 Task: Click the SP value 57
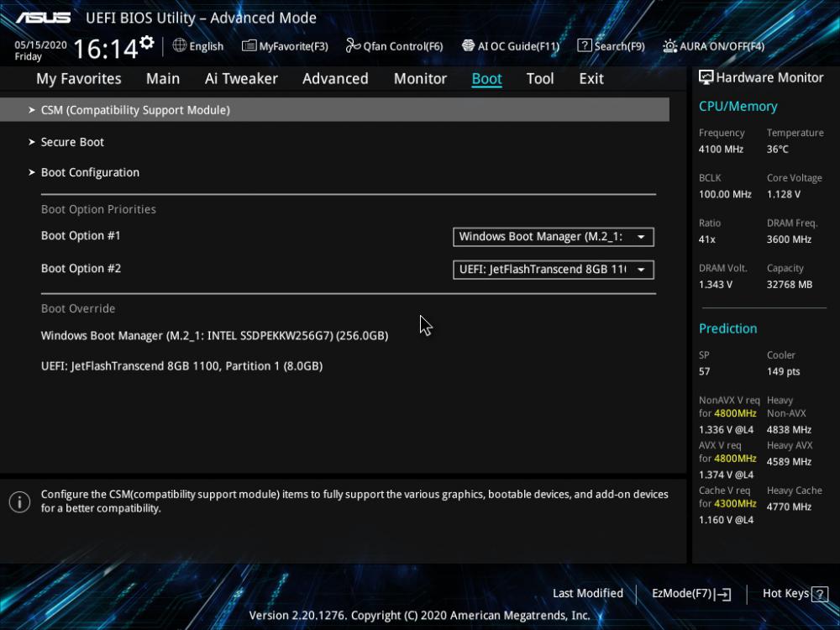[x=704, y=372]
